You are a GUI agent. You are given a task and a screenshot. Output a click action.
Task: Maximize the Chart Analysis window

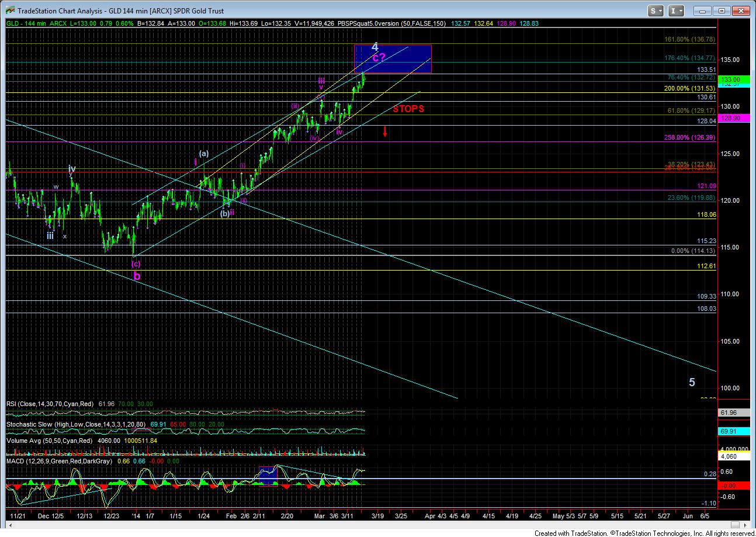tap(723, 11)
